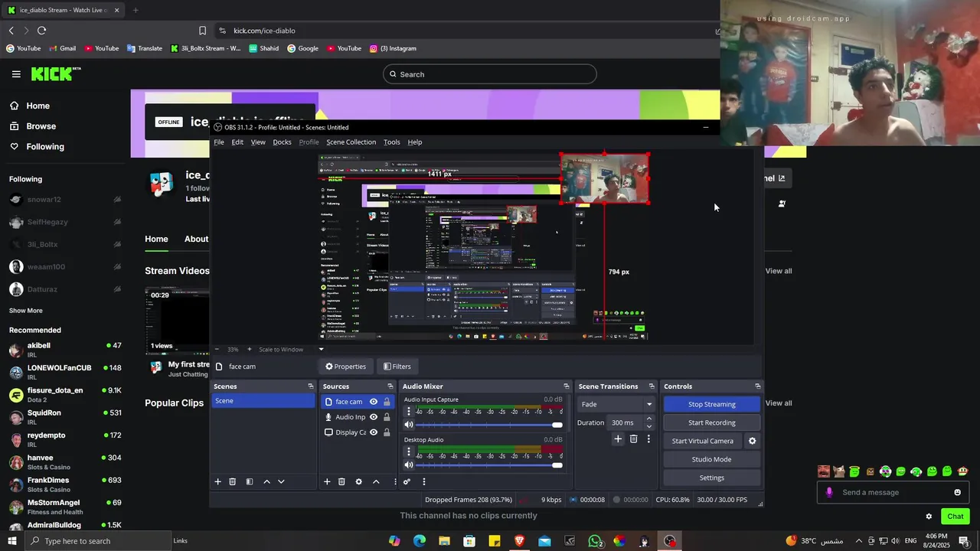Lock the face cam source
Screen dimensions: 980x551
[387, 402]
